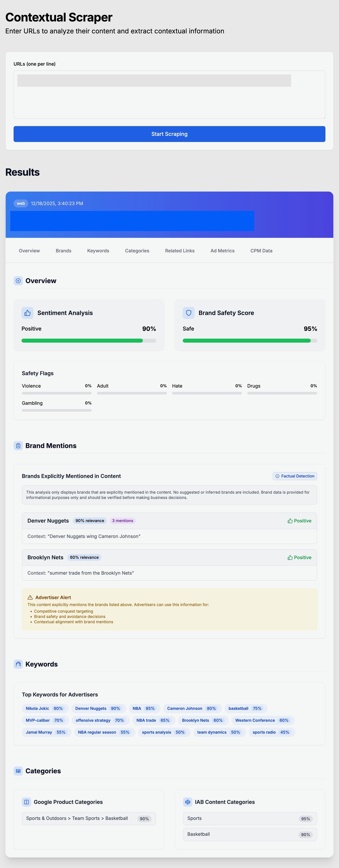Click the Google Product Categories icon
Viewport: 339px width, 868px height.
[26, 802]
